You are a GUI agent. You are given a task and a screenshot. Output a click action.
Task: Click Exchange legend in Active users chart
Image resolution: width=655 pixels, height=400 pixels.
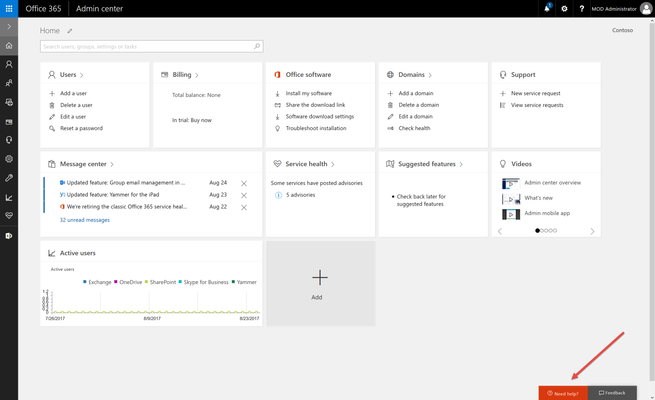[x=97, y=282]
